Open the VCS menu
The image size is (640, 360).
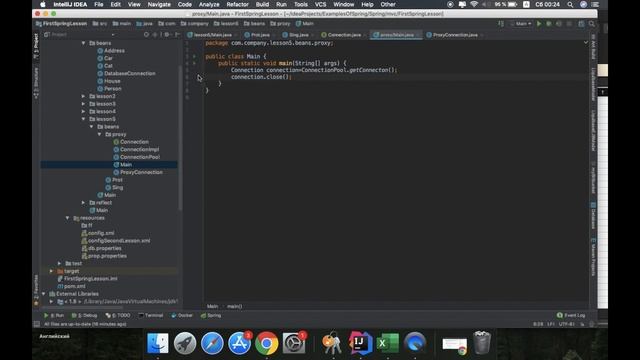[x=320, y=4]
